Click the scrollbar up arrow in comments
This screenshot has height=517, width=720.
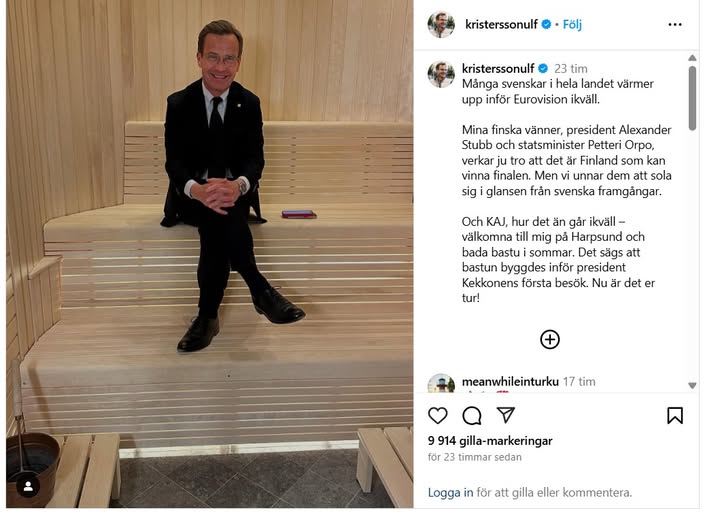pos(692,58)
